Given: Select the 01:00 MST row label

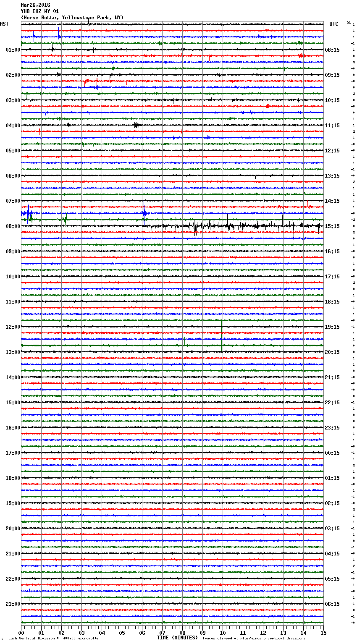Looking at the screenshot, I should tap(13, 50).
